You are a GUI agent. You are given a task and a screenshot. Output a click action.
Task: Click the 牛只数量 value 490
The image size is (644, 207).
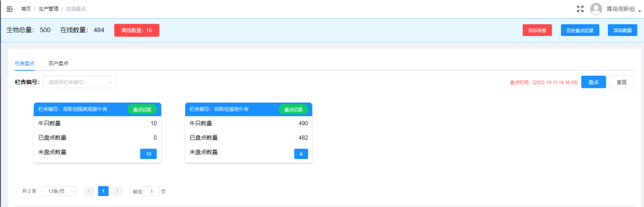[303, 123]
